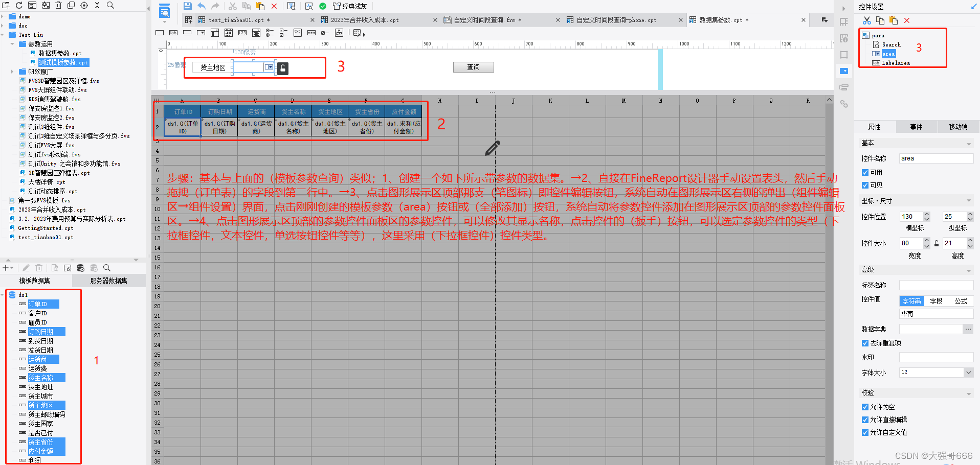Open the add dataset plus dropdown

pos(8,268)
